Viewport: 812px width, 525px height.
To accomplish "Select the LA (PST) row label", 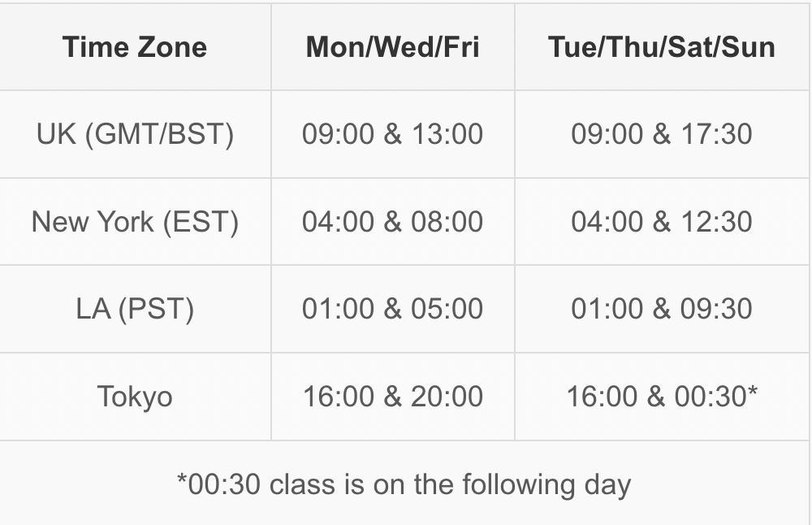I will pyautogui.click(x=135, y=310).
